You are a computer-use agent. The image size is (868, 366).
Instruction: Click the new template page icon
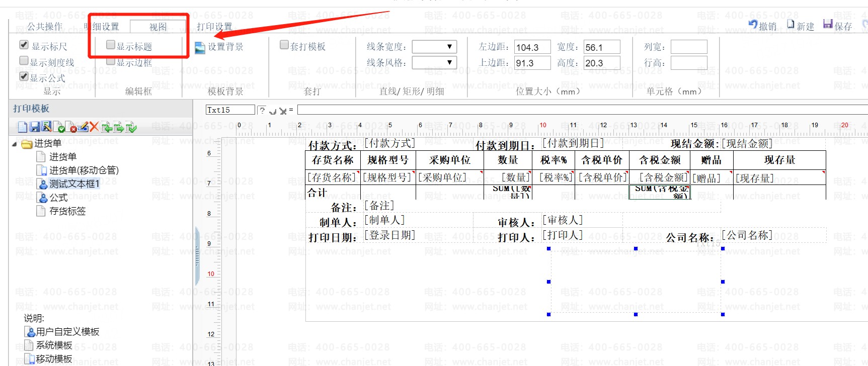click(x=23, y=127)
